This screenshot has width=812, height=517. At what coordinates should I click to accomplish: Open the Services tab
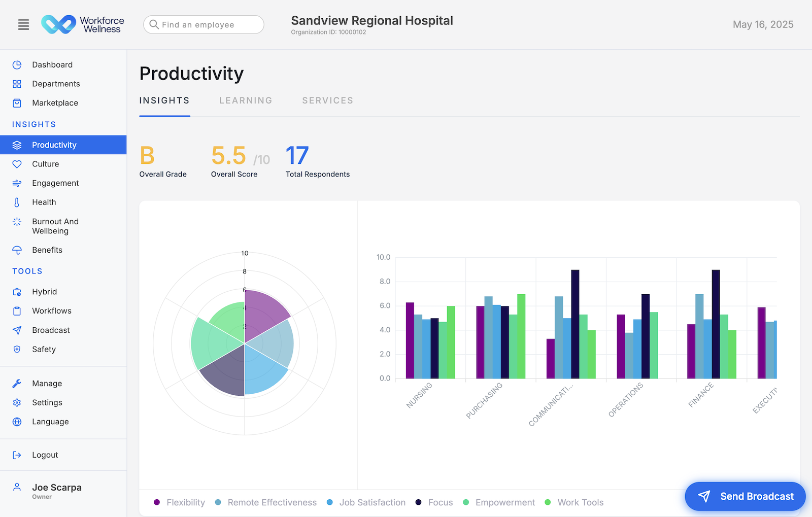tap(327, 100)
